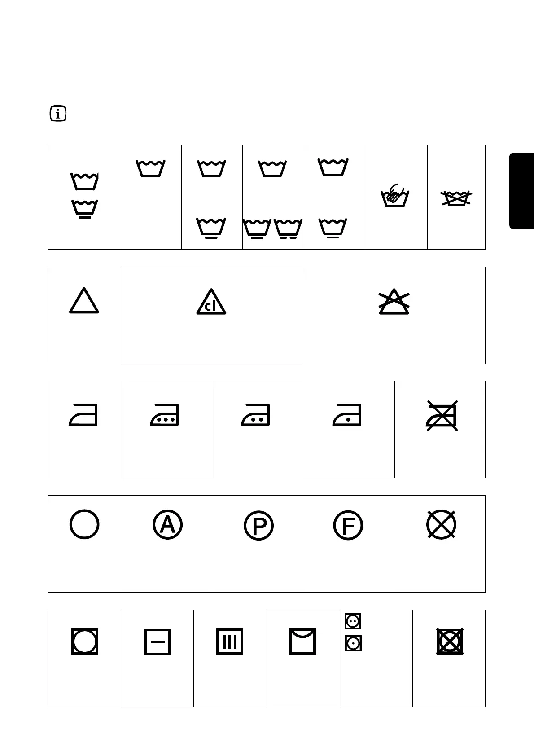Click the do not tumble dry symbol
Screen dimensions: 534x756
pos(450,641)
